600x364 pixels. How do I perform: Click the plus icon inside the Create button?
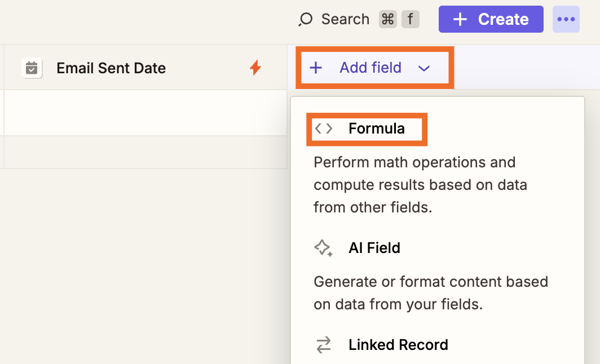pyautogui.click(x=460, y=19)
